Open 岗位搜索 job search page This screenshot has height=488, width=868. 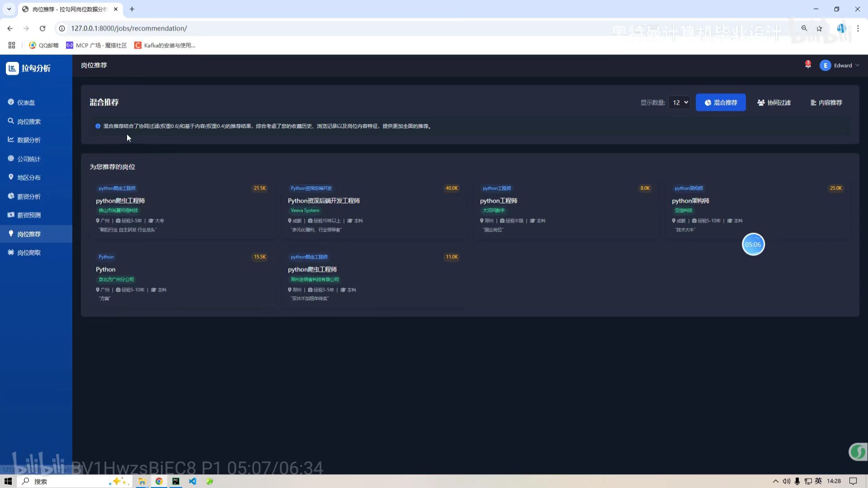click(28, 122)
